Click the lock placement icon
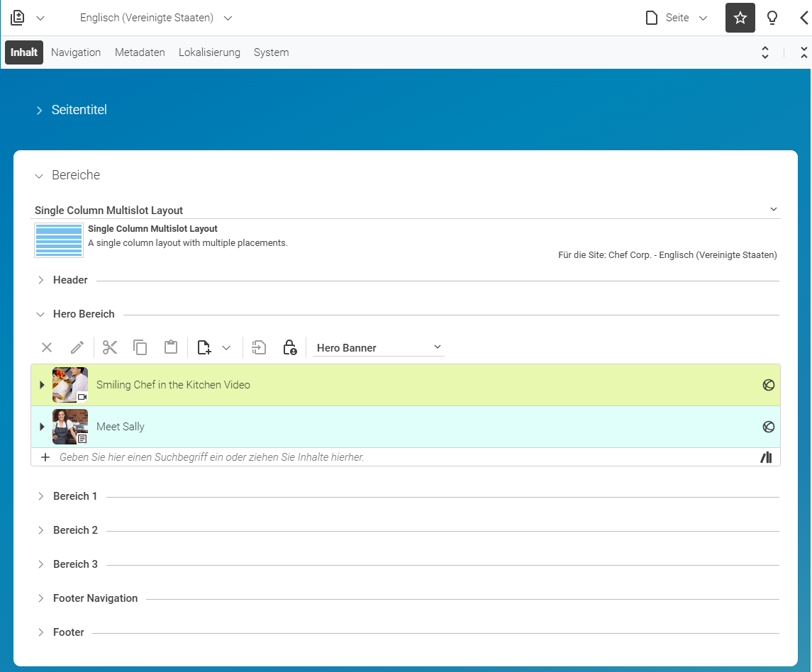This screenshot has height=672, width=812. pyautogui.click(x=289, y=347)
